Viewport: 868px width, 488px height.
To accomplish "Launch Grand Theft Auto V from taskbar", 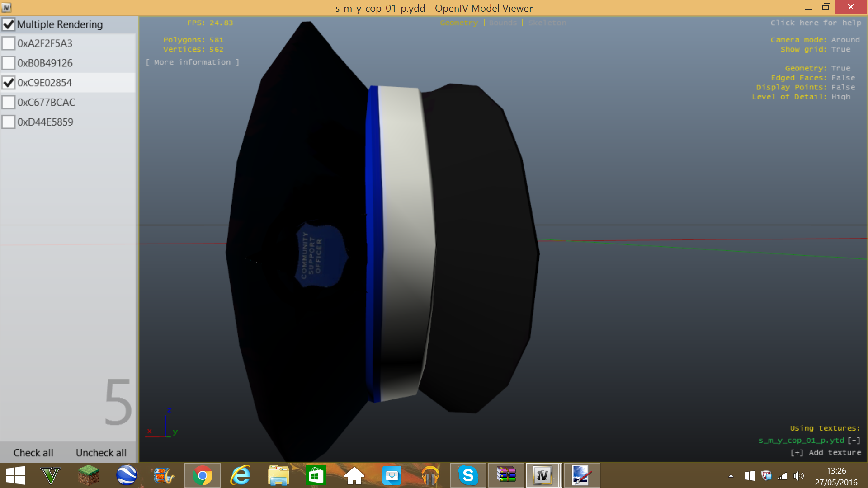I will (51, 475).
